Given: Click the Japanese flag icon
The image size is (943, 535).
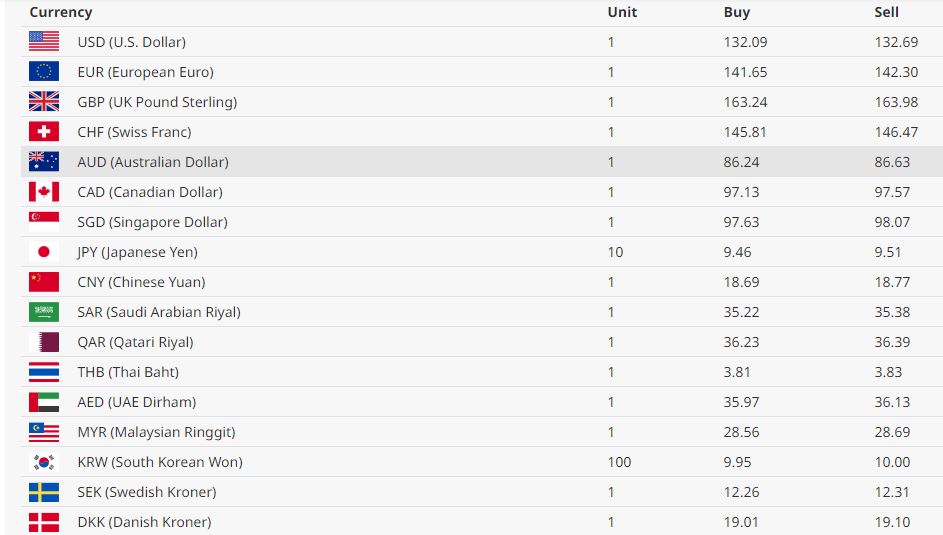Looking at the screenshot, I should click(44, 252).
